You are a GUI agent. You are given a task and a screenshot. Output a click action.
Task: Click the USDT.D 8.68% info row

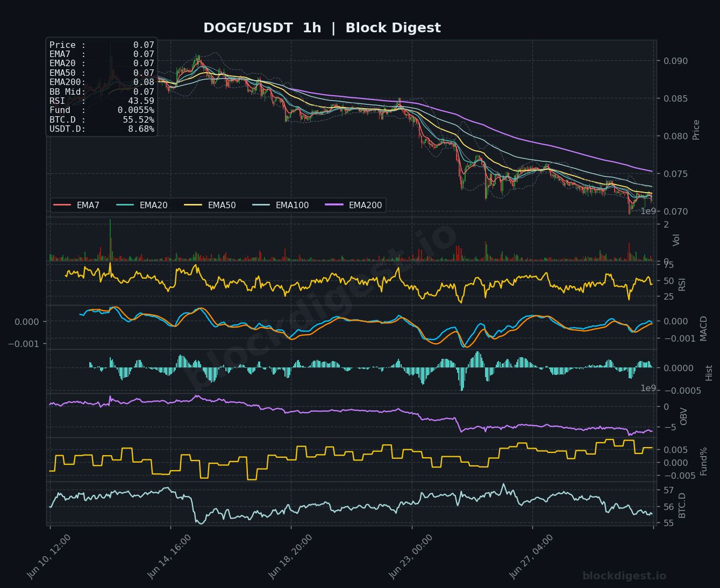point(102,129)
